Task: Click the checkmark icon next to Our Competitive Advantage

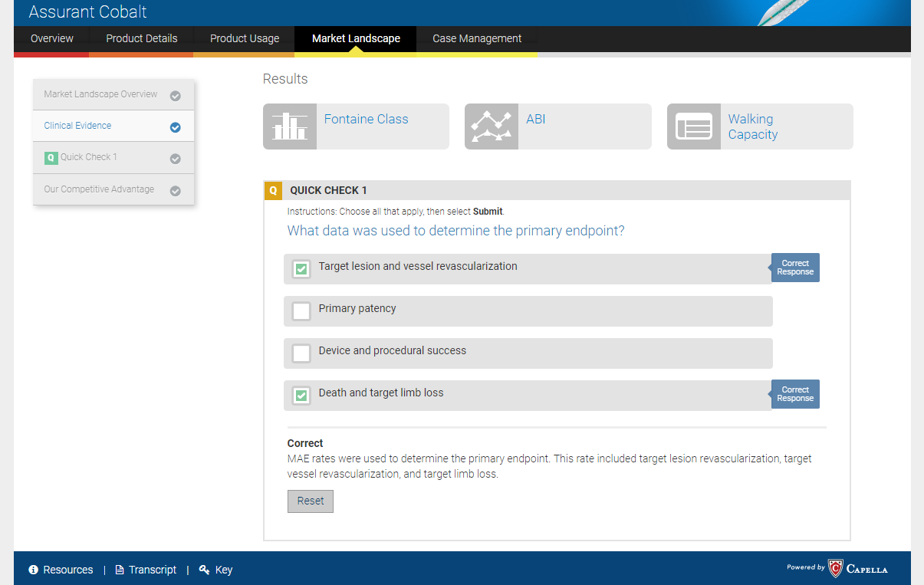Action: coord(175,191)
